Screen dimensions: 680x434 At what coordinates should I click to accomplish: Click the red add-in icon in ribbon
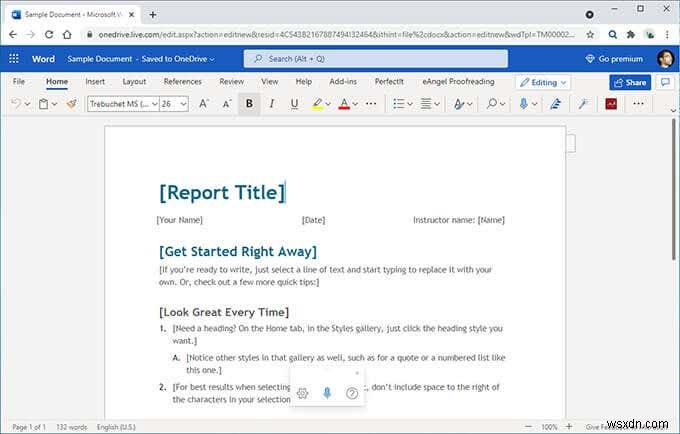[611, 104]
